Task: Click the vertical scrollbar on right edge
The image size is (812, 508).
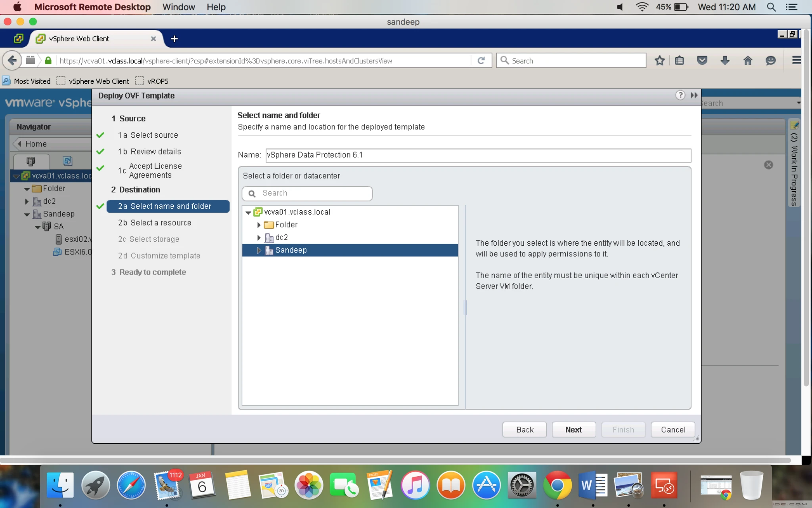Action: (x=806, y=207)
